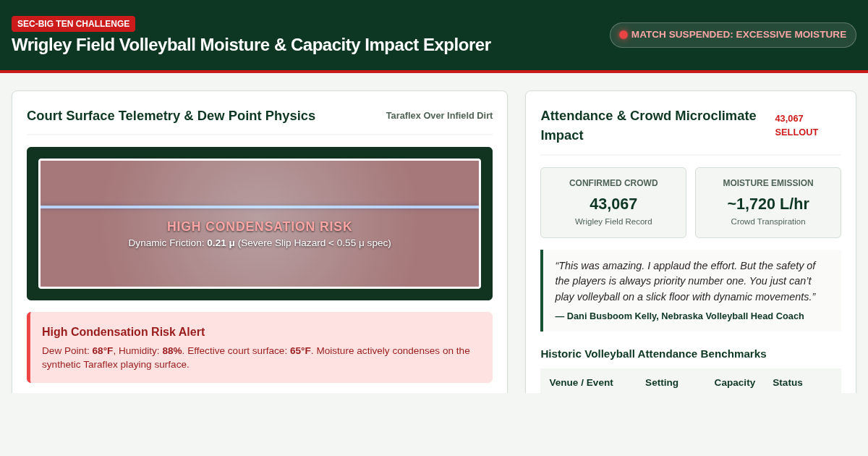Click the red status dot in Match Suspended pill
The height and width of the screenshot is (456, 868).
624,35
